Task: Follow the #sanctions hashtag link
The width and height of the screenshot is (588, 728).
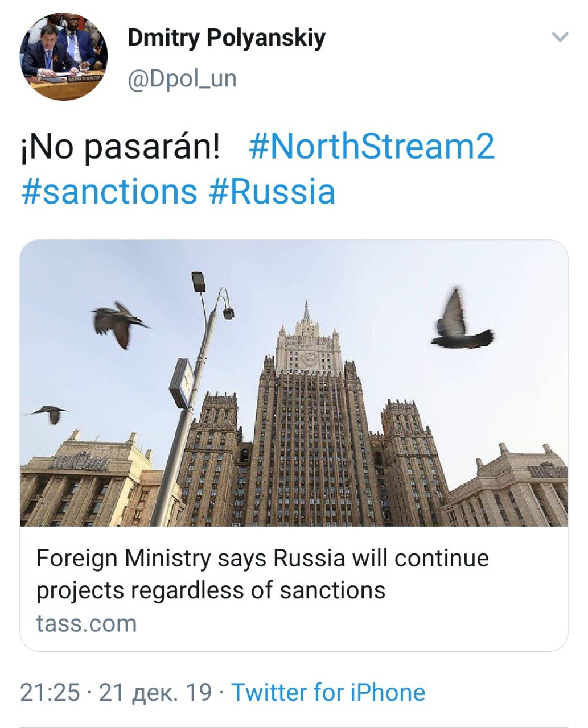Action: tap(109, 192)
